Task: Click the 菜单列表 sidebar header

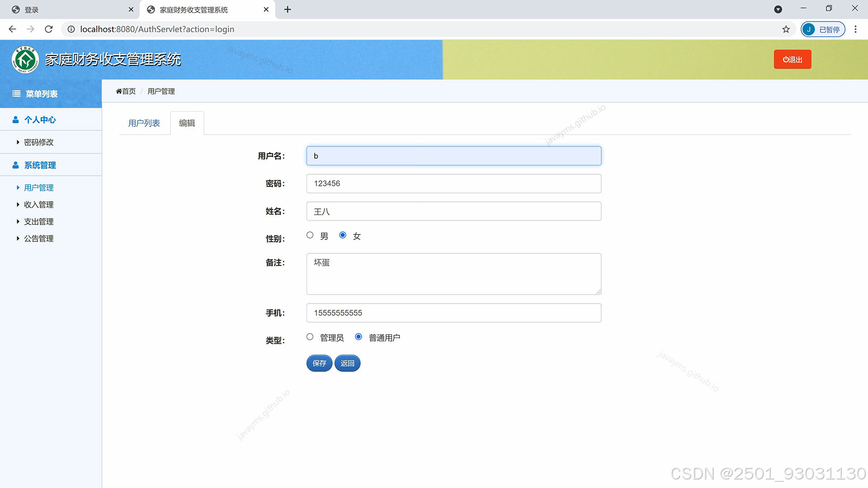Action: click(51, 94)
